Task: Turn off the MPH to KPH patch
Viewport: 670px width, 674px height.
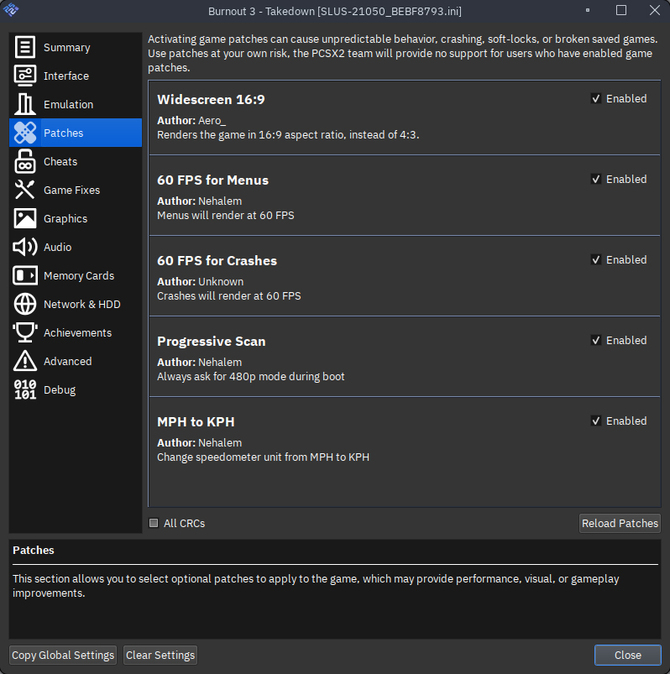Action: 596,421
